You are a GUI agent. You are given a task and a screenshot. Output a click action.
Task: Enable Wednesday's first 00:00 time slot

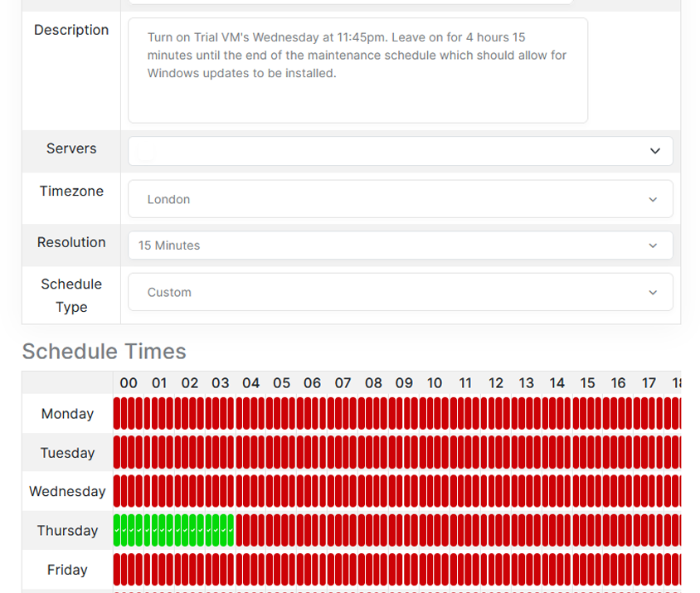click(118, 491)
